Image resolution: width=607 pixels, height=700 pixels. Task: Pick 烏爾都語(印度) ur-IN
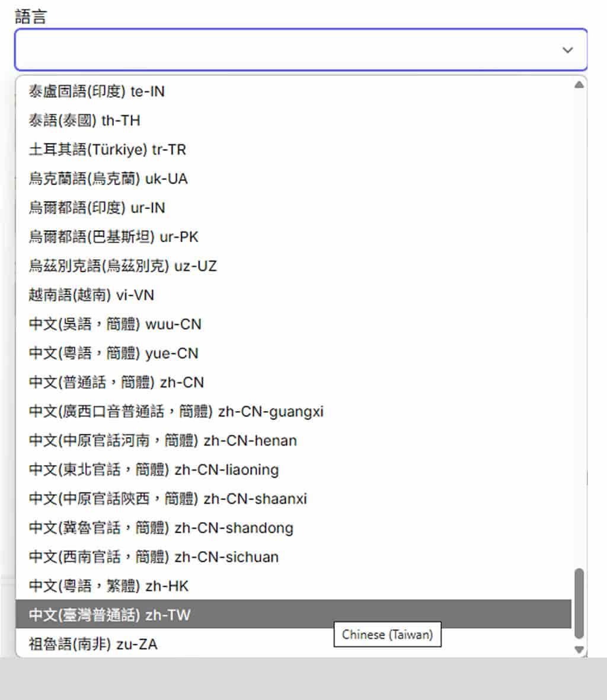[x=293, y=208]
